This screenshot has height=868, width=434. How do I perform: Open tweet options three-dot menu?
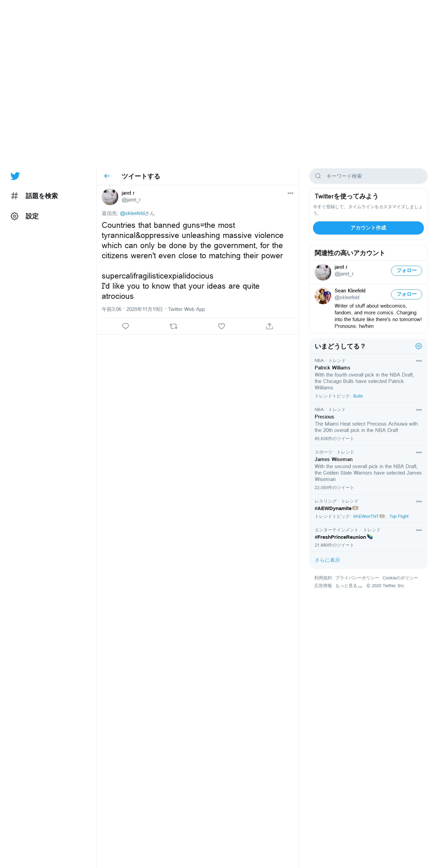tap(290, 193)
